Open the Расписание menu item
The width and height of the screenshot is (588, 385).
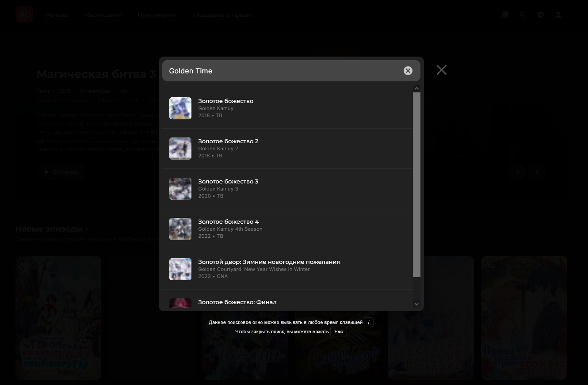pyautogui.click(x=103, y=15)
